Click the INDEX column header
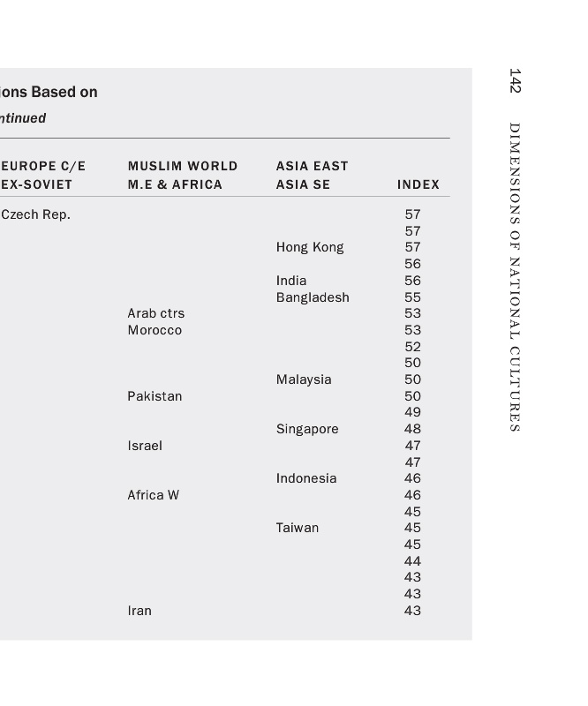Image resolution: width=588 pixels, height=706 pixels. (x=418, y=184)
